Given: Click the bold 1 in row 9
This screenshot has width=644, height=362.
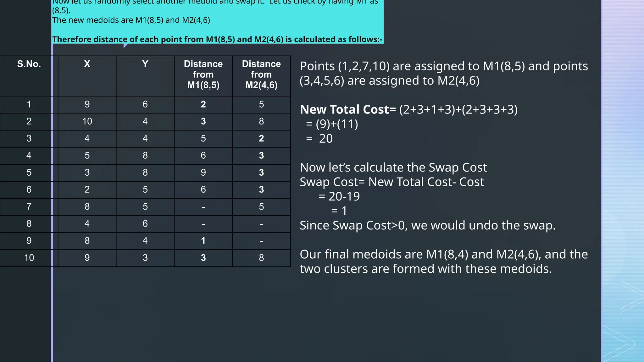Looking at the screenshot, I should click(203, 241).
